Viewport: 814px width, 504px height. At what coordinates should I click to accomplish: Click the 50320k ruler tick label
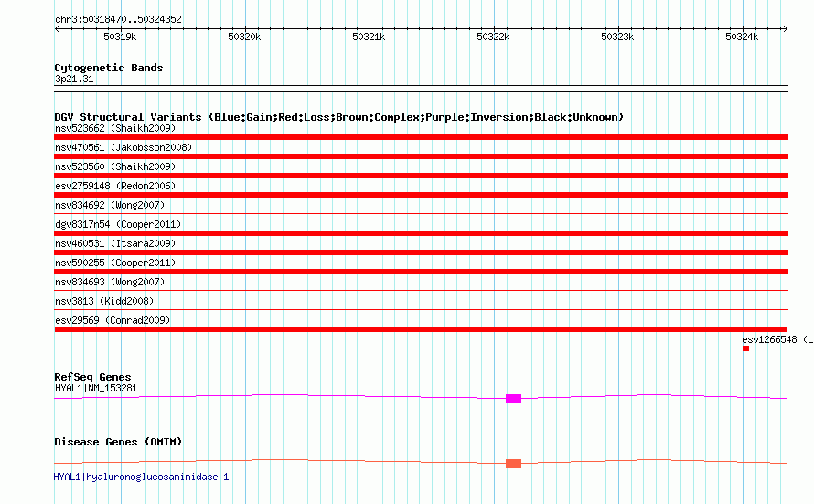[x=244, y=37]
